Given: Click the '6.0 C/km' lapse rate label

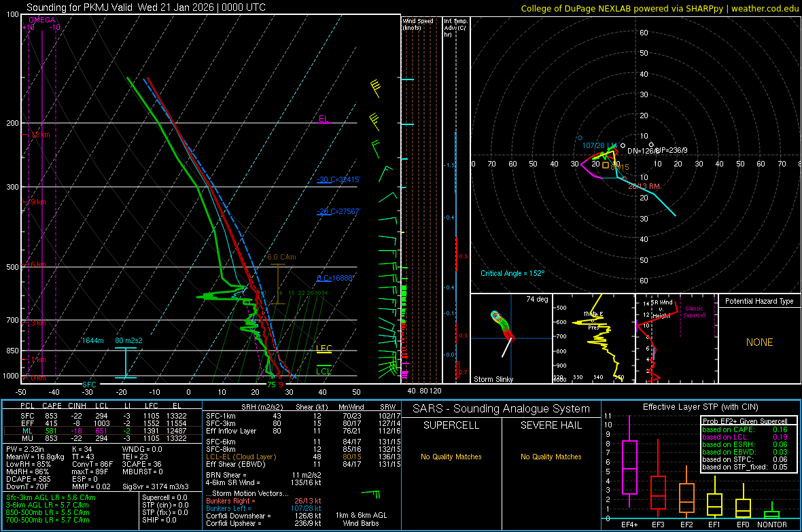Looking at the screenshot, I should (281, 257).
